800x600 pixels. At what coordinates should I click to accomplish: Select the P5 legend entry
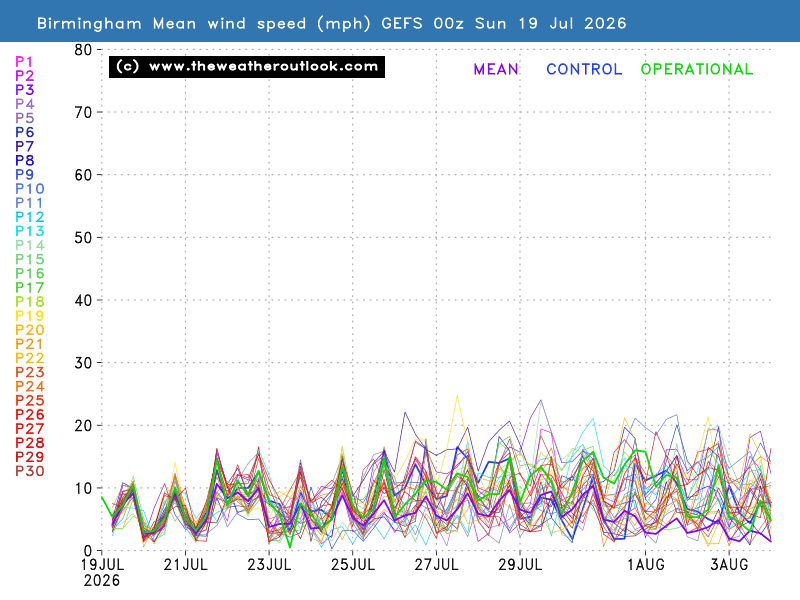pos(24,118)
